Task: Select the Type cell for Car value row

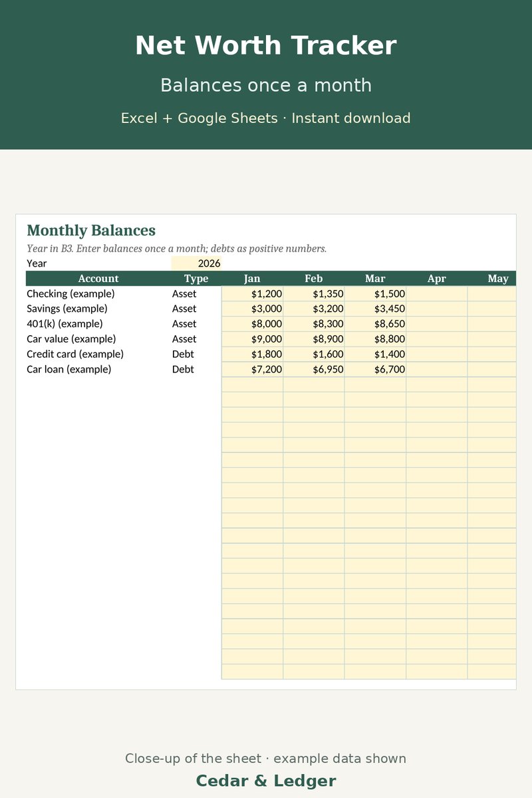Action: point(196,338)
